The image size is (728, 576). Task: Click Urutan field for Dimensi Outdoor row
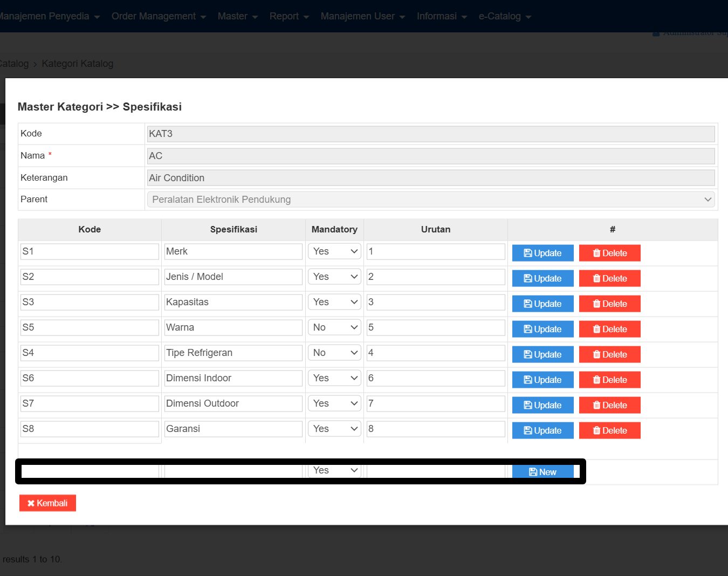435,403
